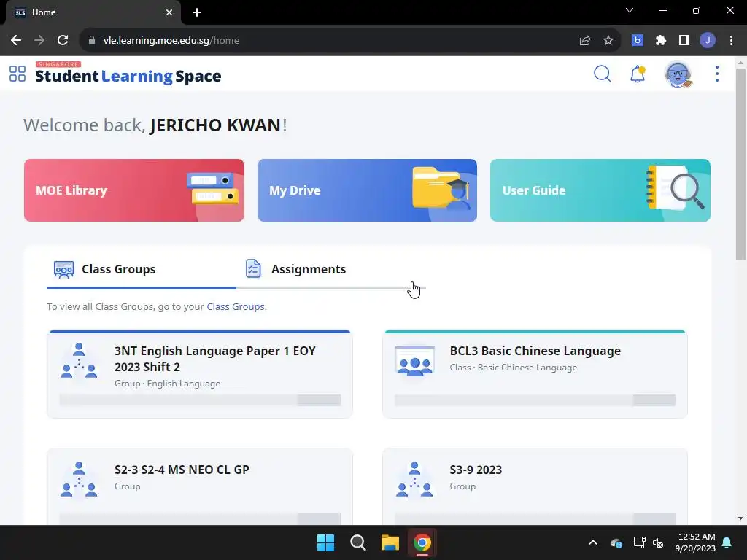
Task: Click the Chrome icon in the taskbar
Action: tap(422, 542)
